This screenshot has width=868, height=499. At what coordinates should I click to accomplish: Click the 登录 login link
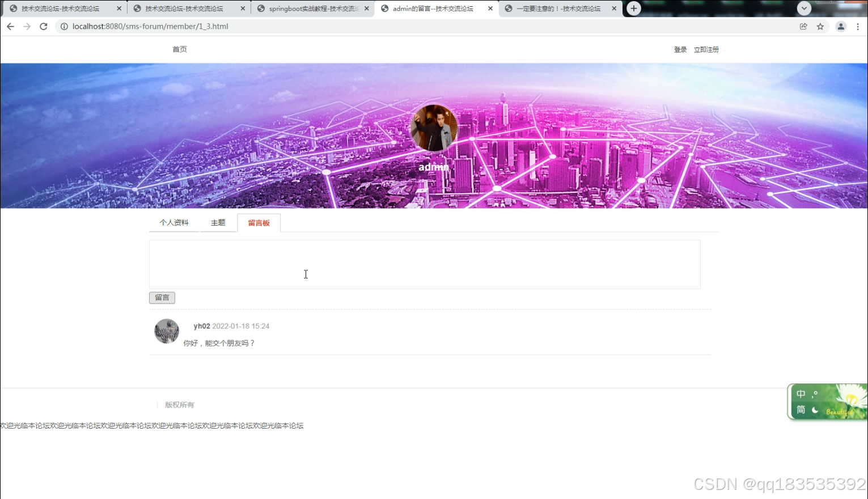[x=680, y=49]
